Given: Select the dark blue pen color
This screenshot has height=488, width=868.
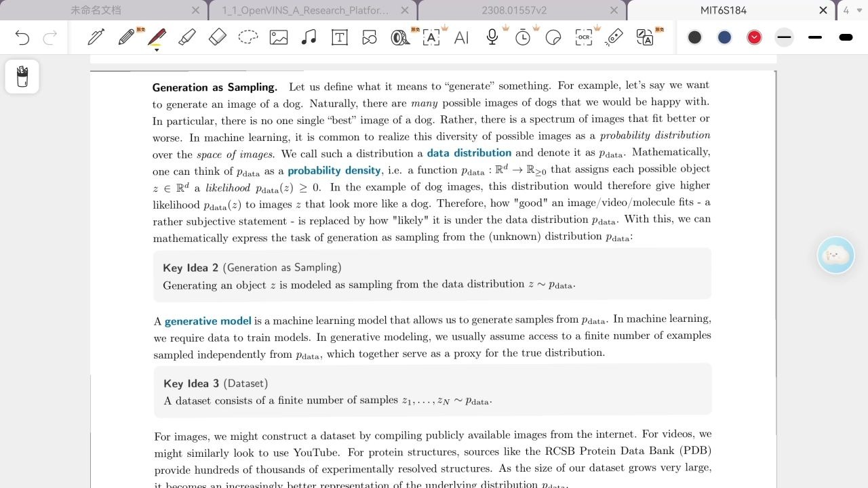Looking at the screenshot, I should coord(724,37).
